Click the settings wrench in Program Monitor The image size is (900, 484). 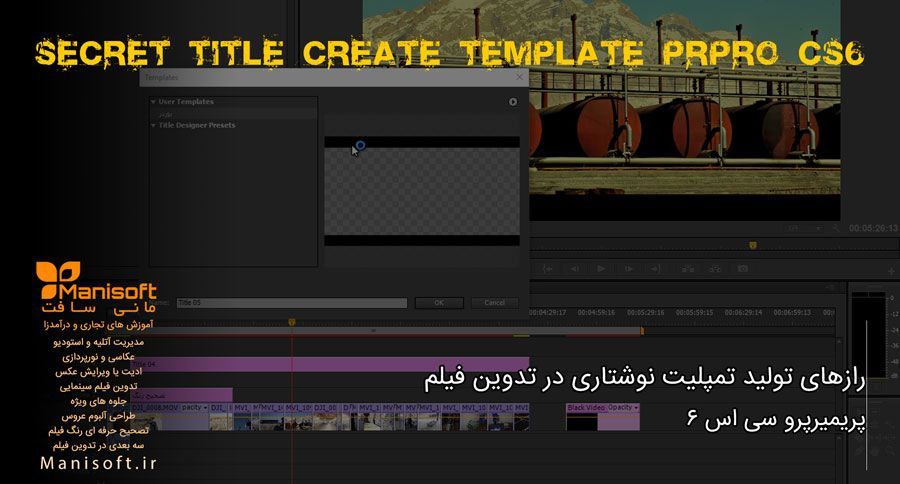point(836,229)
